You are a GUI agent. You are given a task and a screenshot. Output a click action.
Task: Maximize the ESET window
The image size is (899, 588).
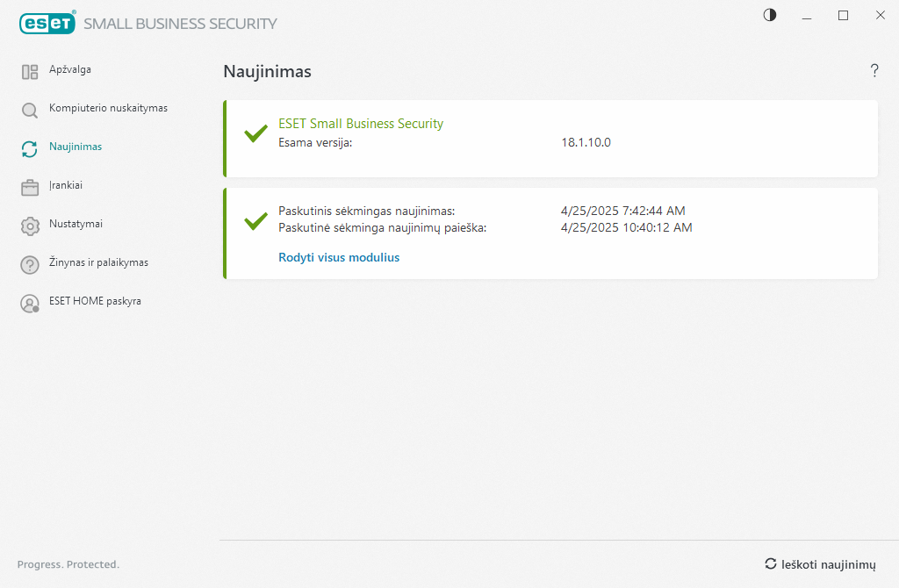pos(843,15)
